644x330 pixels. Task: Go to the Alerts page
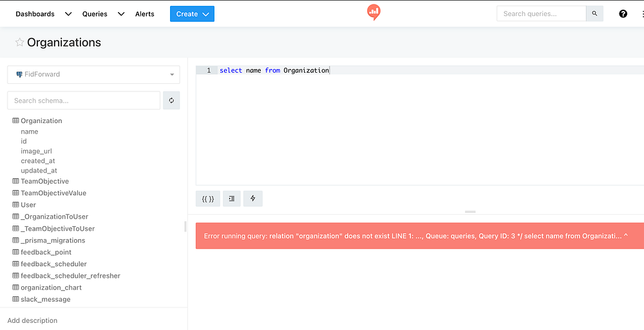144,14
